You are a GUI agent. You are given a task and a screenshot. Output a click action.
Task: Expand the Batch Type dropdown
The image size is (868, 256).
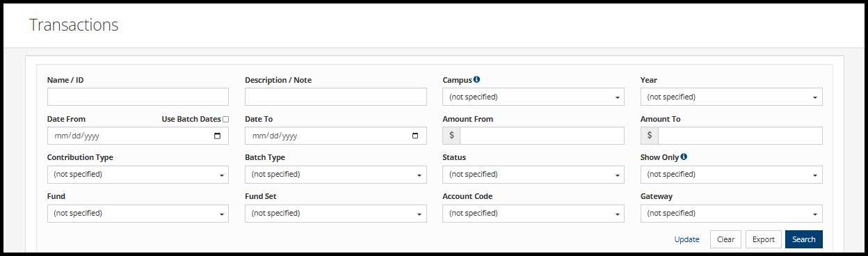(x=336, y=175)
